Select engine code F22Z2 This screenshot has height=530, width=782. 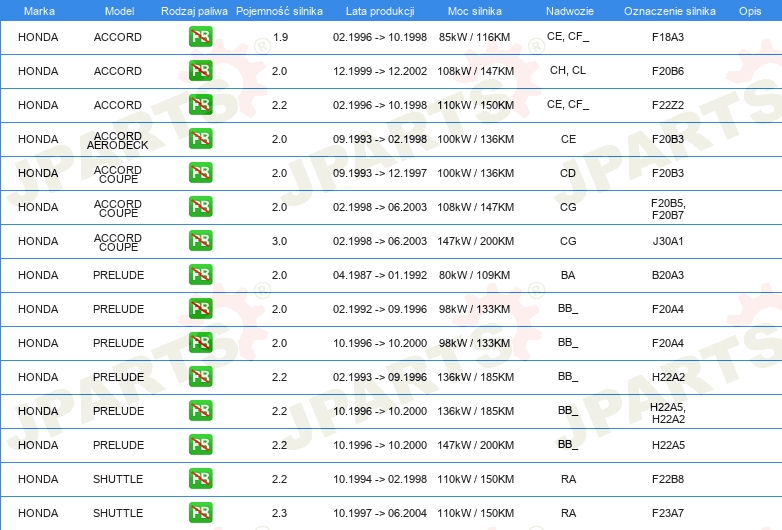point(668,105)
